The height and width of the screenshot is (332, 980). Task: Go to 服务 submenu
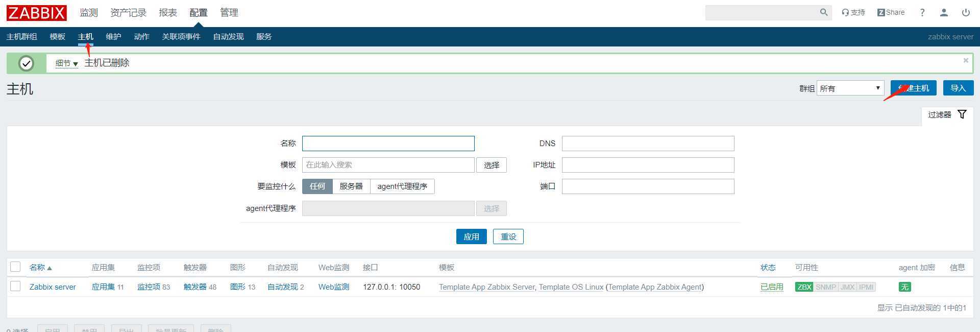[264, 37]
